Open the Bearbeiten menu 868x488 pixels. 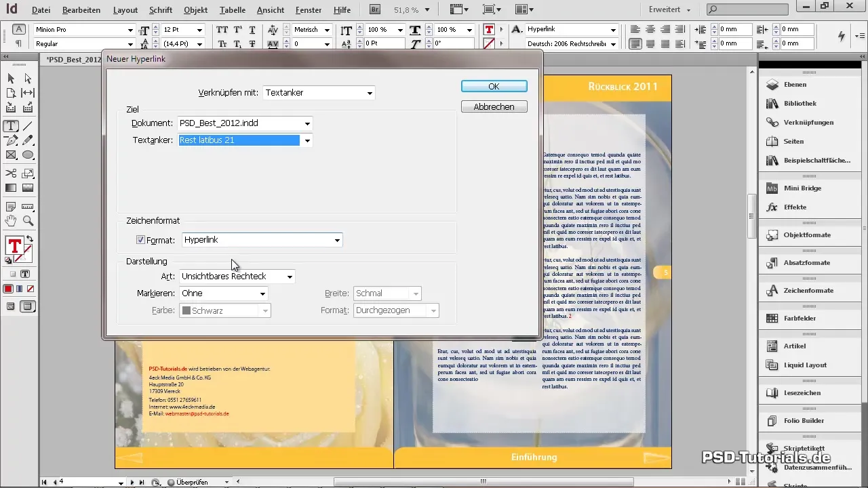[81, 10]
